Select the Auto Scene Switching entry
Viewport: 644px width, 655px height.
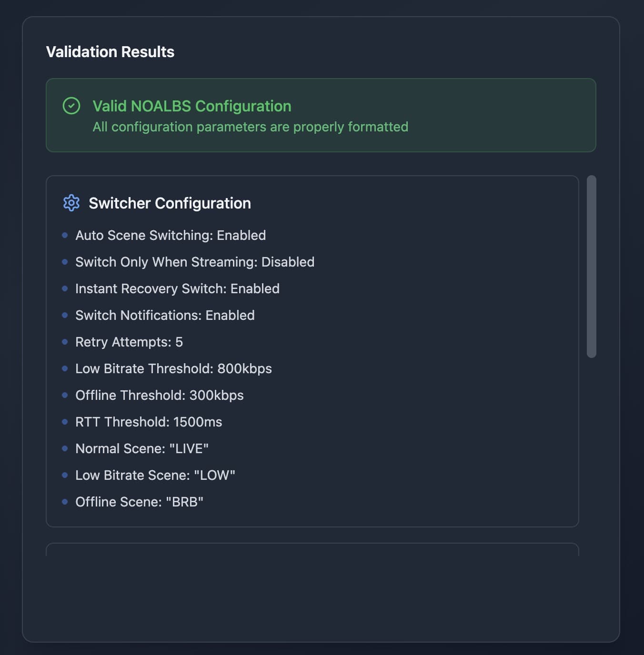point(171,235)
